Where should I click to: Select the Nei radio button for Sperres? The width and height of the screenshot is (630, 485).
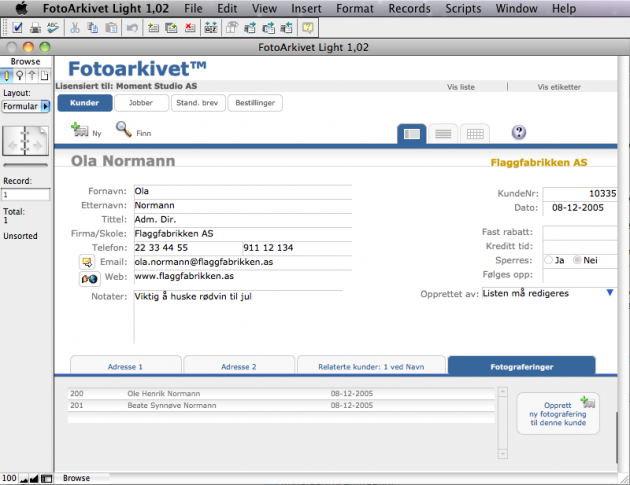coord(577,260)
